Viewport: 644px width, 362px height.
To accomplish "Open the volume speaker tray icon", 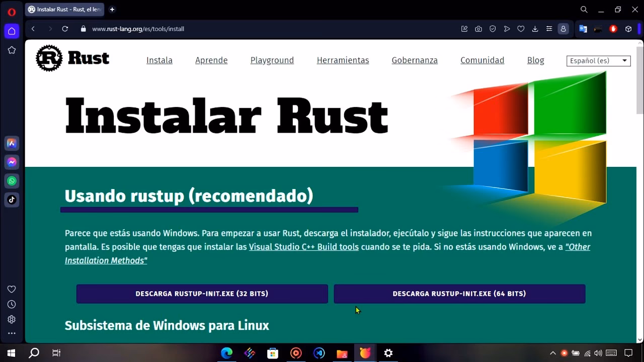I will coord(599,353).
